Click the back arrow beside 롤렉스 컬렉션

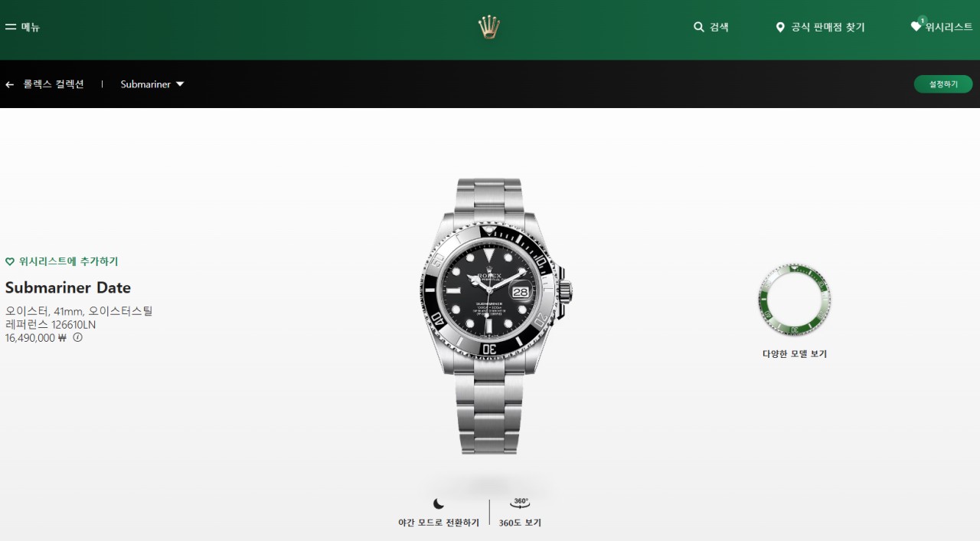(x=9, y=84)
